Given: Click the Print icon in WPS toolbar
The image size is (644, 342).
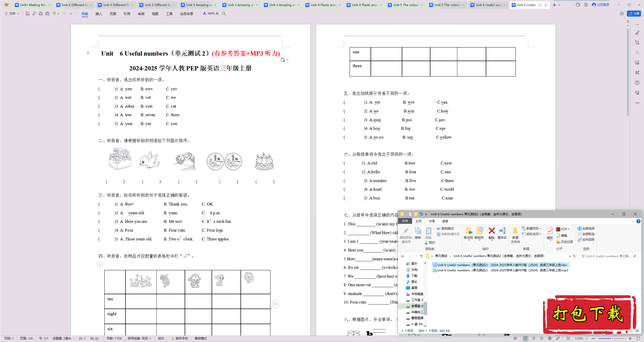Looking at the screenshot, I should [x=41, y=14].
